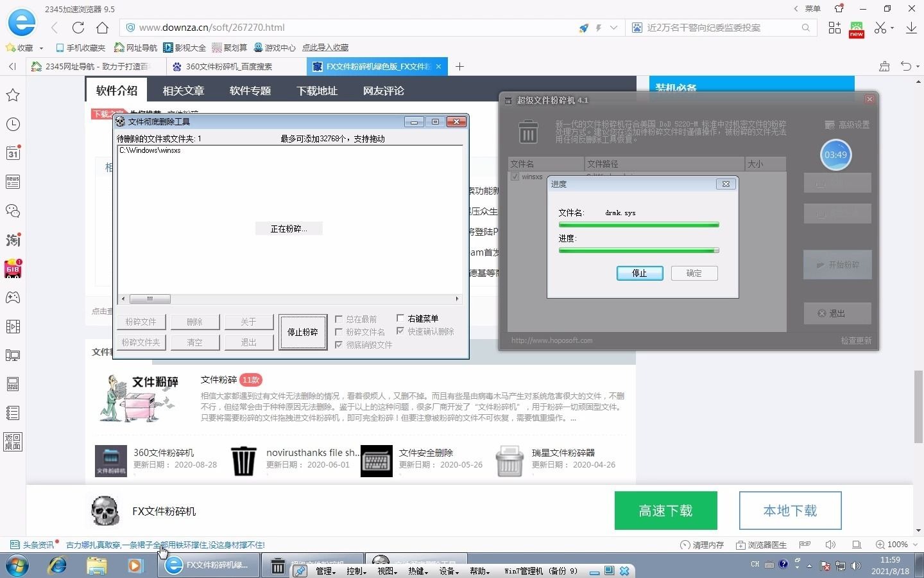
Task: Click the 高速下载 button
Action: click(665, 511)
